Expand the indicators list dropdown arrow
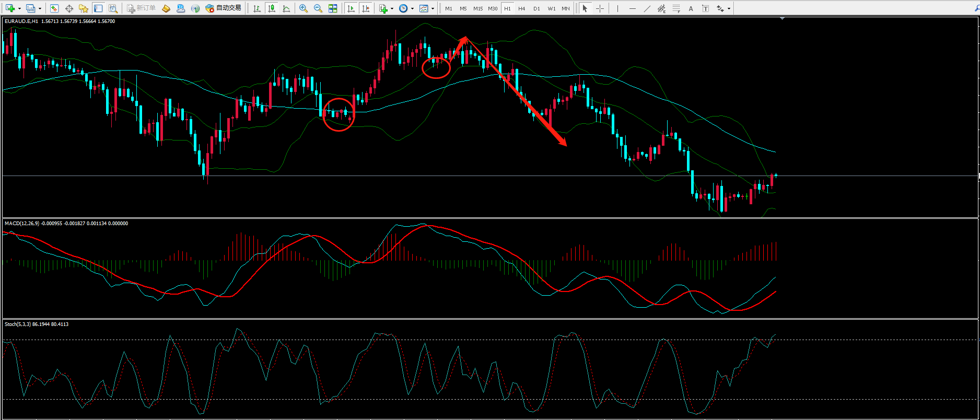980x420 pixels. tap(392, 8)
